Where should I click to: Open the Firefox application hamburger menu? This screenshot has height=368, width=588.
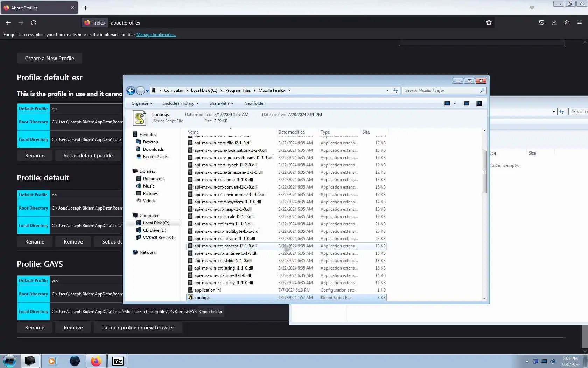click(580, 23)
